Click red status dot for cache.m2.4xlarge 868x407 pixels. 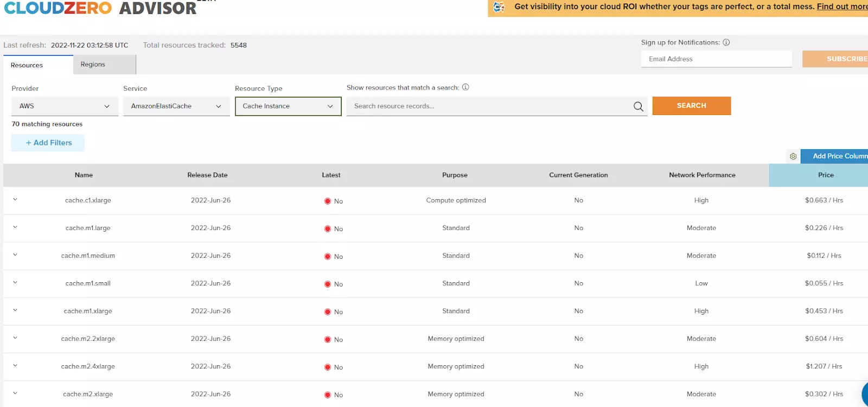tap(328, 367)
